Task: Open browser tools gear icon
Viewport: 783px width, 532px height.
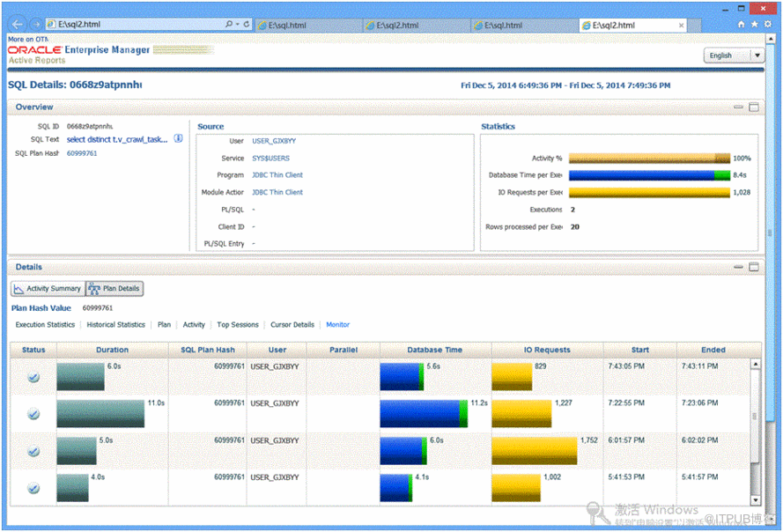Action: click(768, 25)
